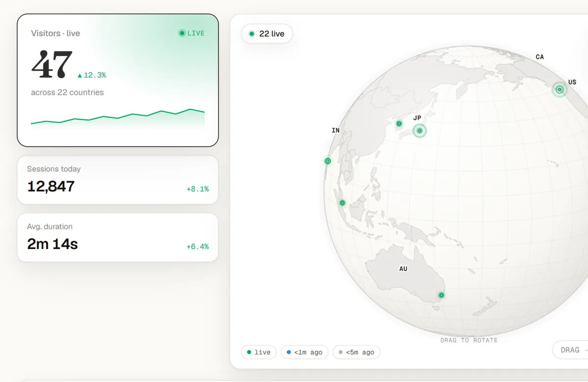Image resolution: width=588 pixels, height=382 pixels.
Task: Click the JP label on the globe
Action: 417,118
